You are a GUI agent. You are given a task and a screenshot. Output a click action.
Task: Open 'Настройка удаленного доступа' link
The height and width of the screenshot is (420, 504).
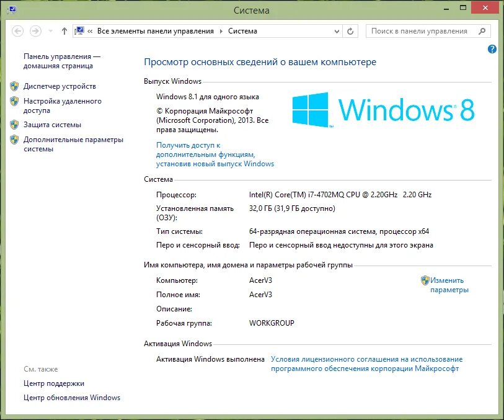(63, 106)
